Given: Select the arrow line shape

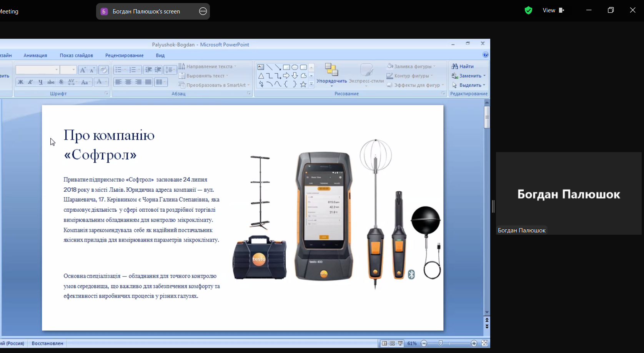Looking at the screenshot, I should coord(278,67).
